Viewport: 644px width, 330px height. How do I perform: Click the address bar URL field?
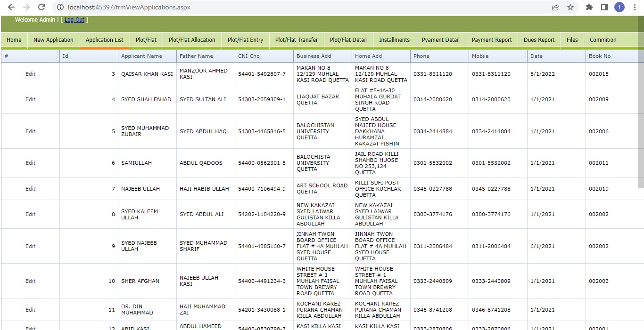(x=283, y=7)
